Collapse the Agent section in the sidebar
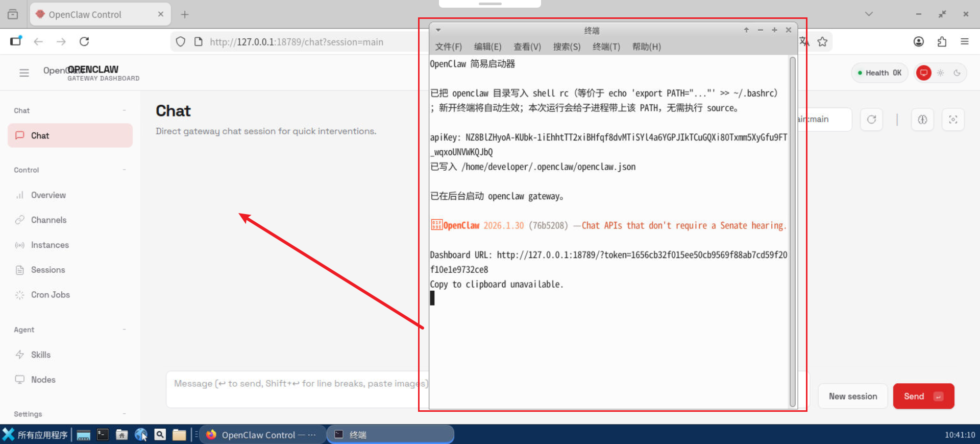The height and width of the screenshot is (444, 980). [124, 330]
